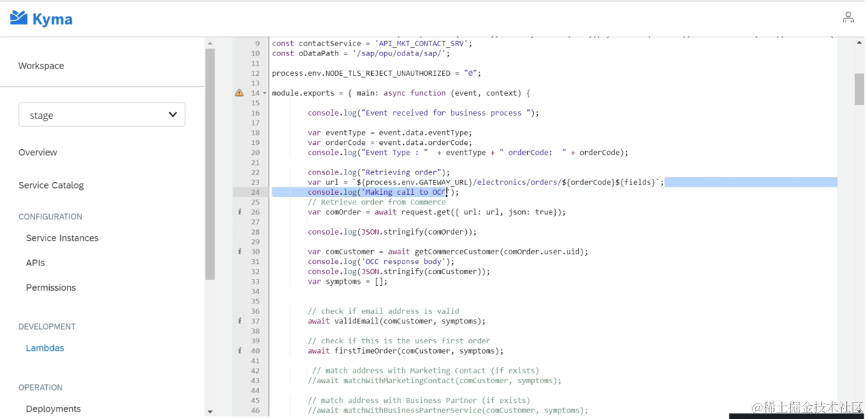Viewport: 868px width, 419px height.
Task: Click 'await firstTimeOrder' code line
Action: [x=405, y=350]
